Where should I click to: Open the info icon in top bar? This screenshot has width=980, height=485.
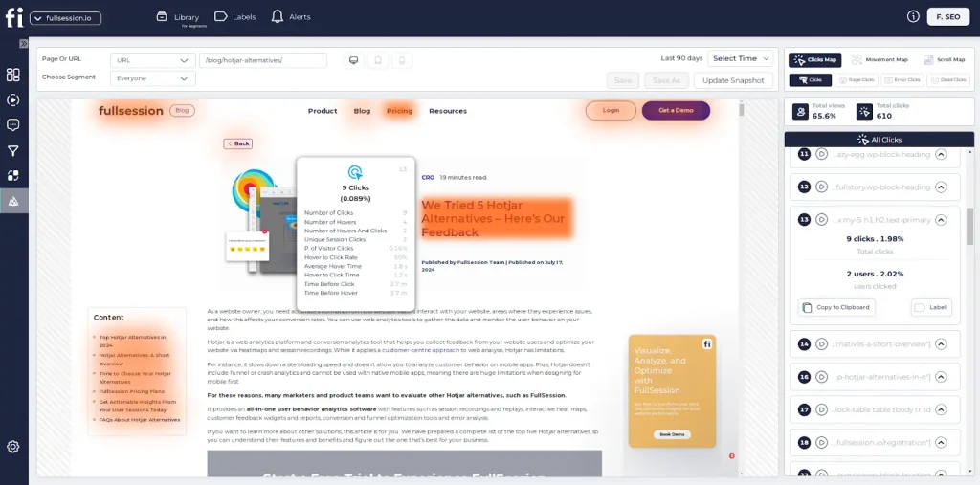tap(913, 17)
